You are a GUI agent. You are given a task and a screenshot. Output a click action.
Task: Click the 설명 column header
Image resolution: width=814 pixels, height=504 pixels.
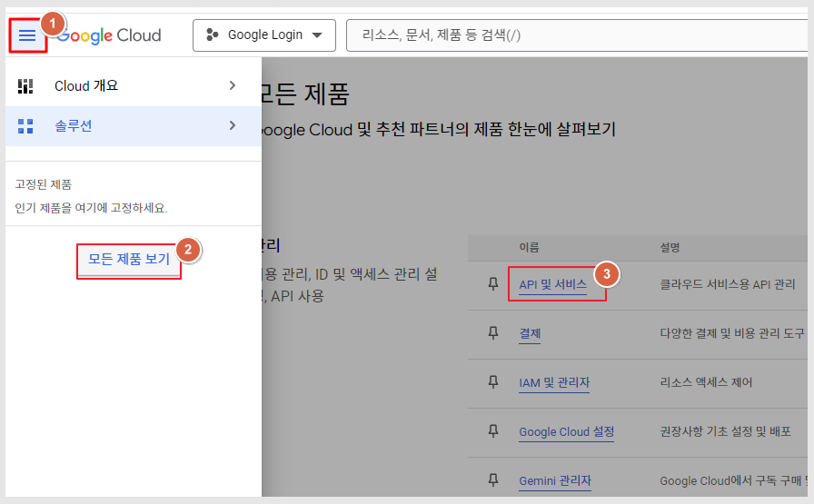(x=670, y=248)
